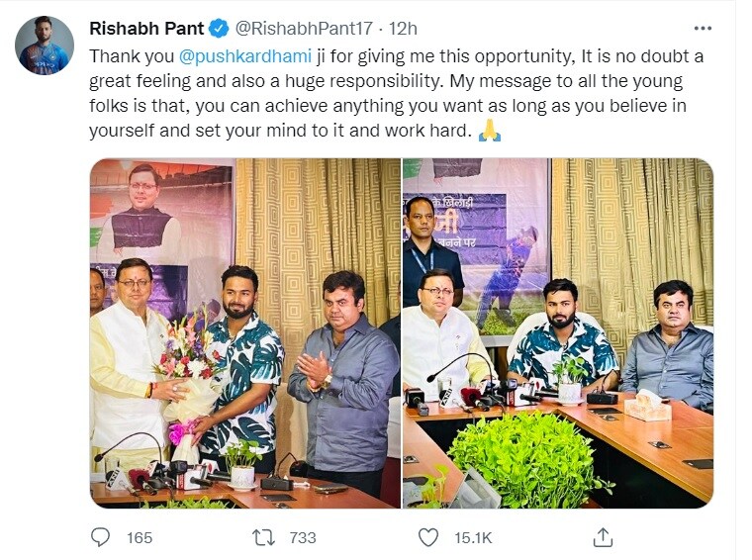The height and width of the screenshot is (560, 752).
Task: View the right photo at conference table
Action: coord(558,333)
